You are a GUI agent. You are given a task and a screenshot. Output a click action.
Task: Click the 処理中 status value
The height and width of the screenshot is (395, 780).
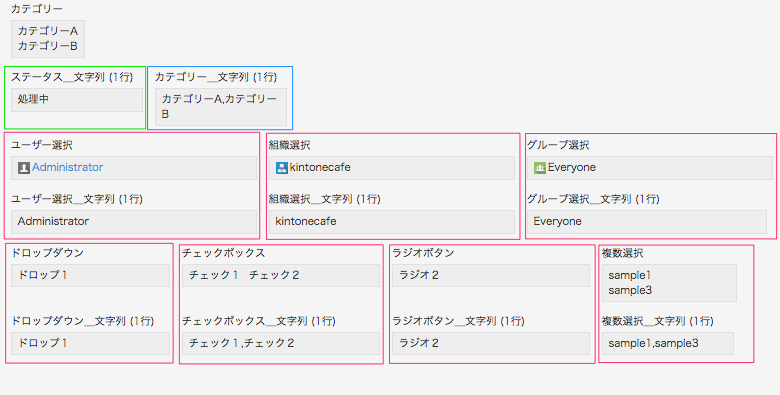(x=33, y=99)
